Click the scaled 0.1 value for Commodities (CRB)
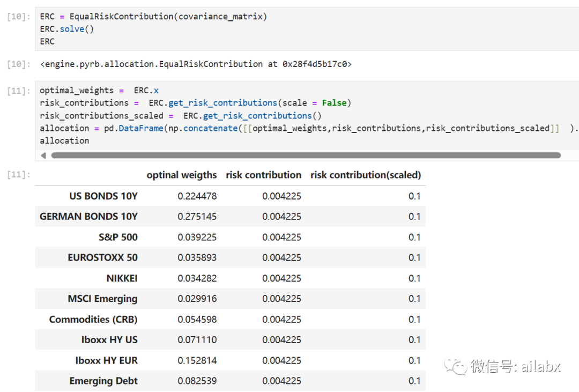Screen dimensions: 579x392 [414, 319]
